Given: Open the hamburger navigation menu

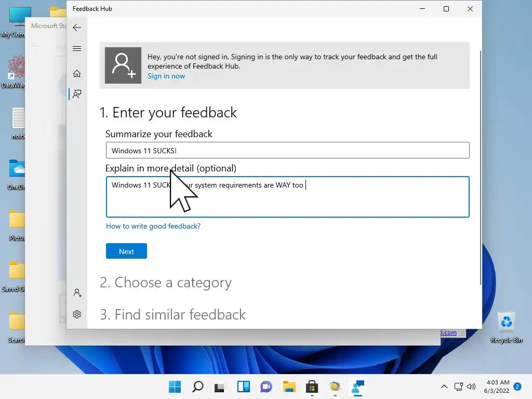Looking at the screenshot, I should click(77, 48).
